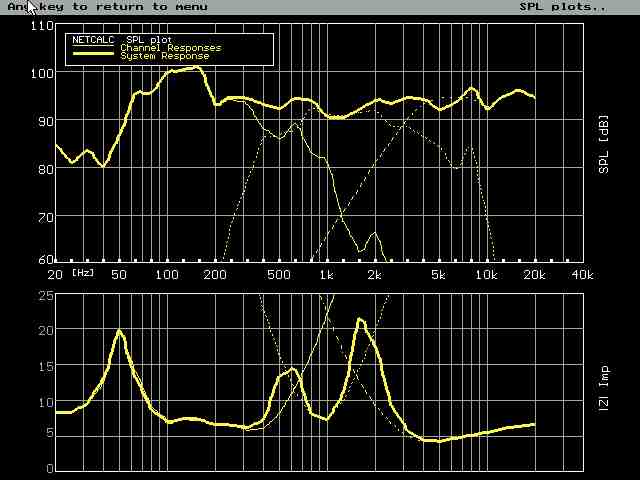Click the SPL curve peak near 150 Hz
This screenshot has height=480, width=640.
(x=196, y=67)
